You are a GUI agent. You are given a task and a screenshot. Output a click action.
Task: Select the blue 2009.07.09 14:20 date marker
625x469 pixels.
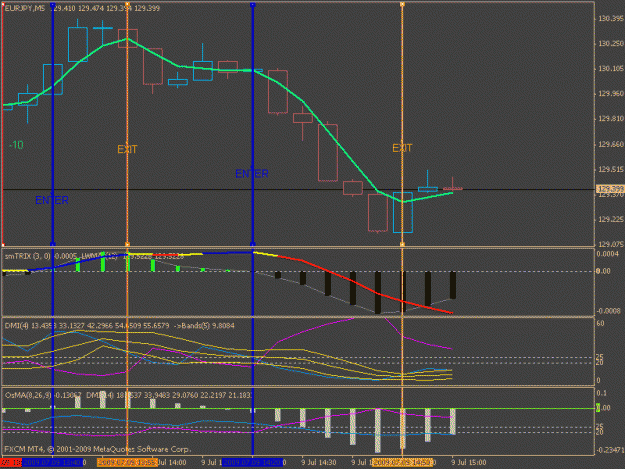[x=252, y=462]
